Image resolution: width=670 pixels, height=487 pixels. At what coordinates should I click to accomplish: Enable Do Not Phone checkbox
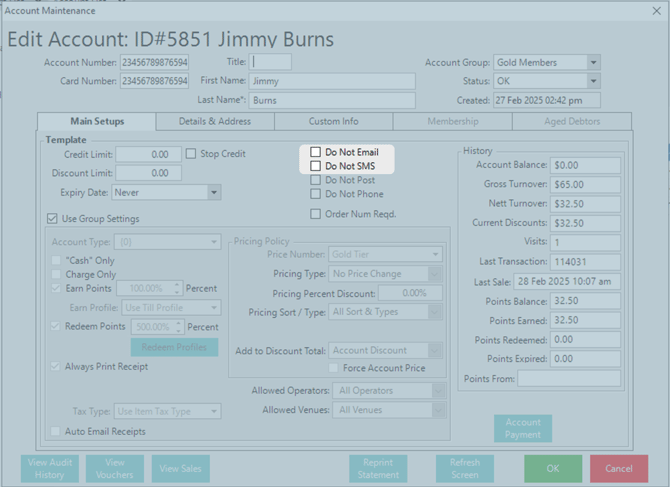coord(316,194)
